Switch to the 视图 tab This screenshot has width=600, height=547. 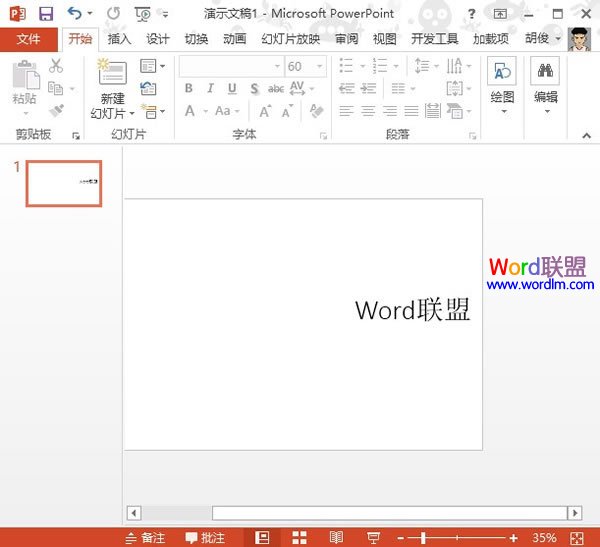385,39
